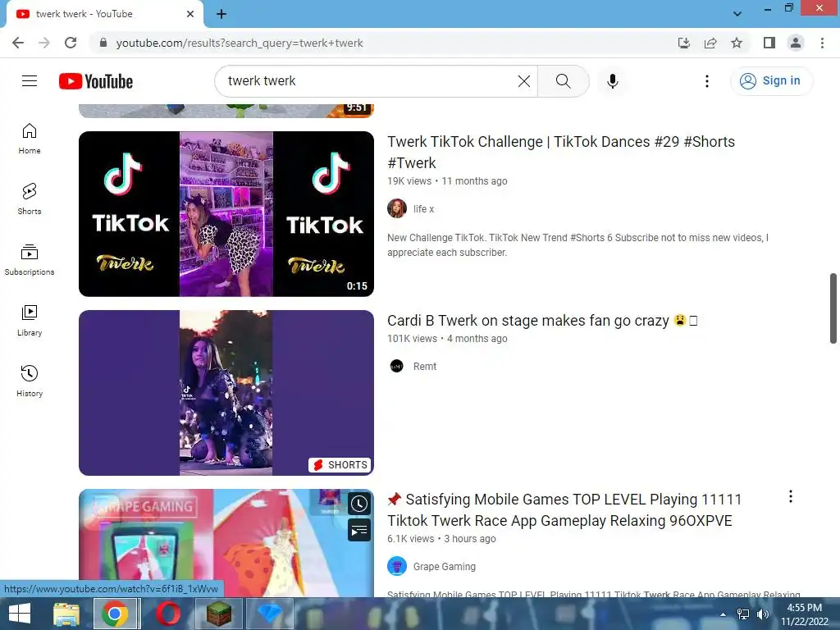The height and width of the screenshot is (630, 840).
Task: Click Remt channel avatar
Action: point(397,367)
